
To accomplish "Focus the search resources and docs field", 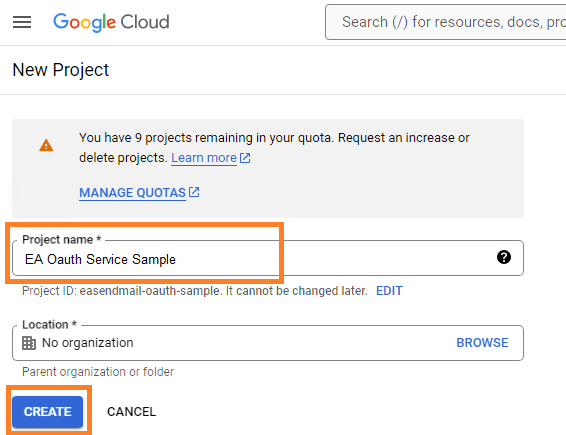I will click(445, 22).
